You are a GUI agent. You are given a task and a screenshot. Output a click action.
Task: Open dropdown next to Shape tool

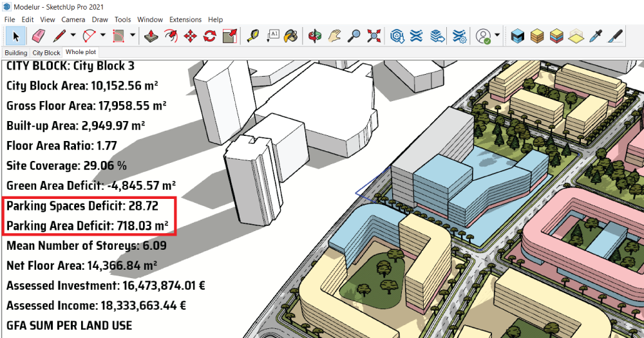(x=132, y=35)
